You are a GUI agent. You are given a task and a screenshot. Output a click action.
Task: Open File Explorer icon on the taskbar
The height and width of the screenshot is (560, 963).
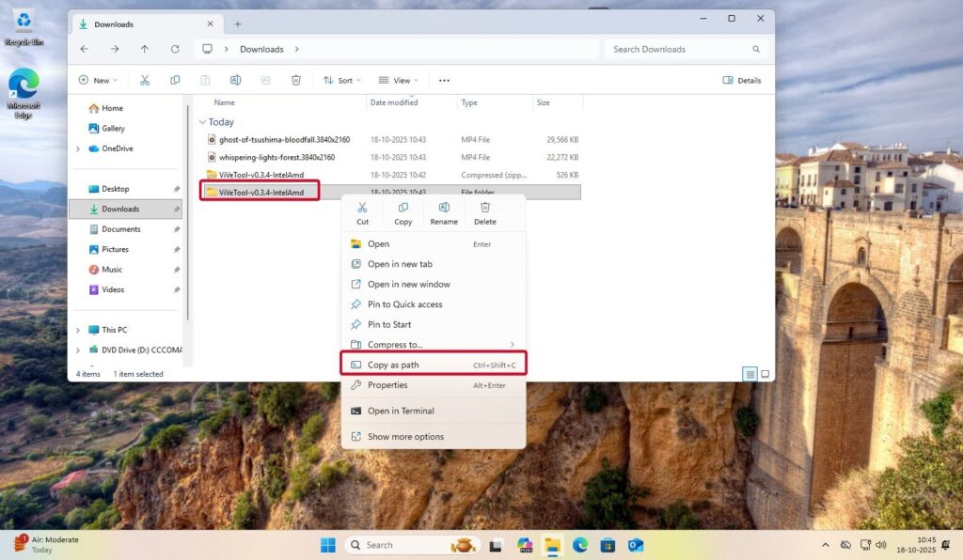[x=551, y=544]
